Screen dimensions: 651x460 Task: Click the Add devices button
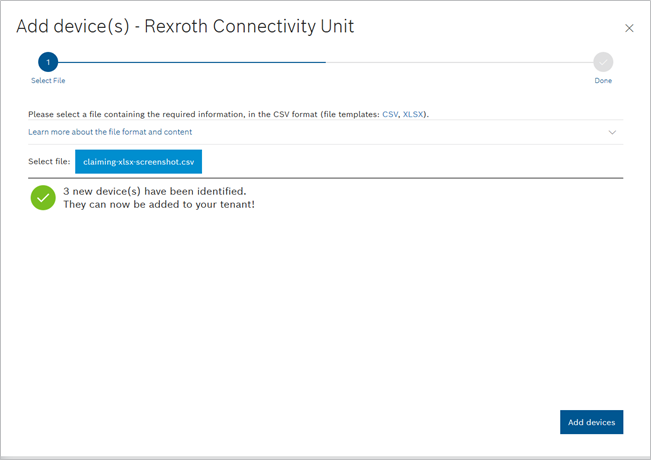(591, 422)
